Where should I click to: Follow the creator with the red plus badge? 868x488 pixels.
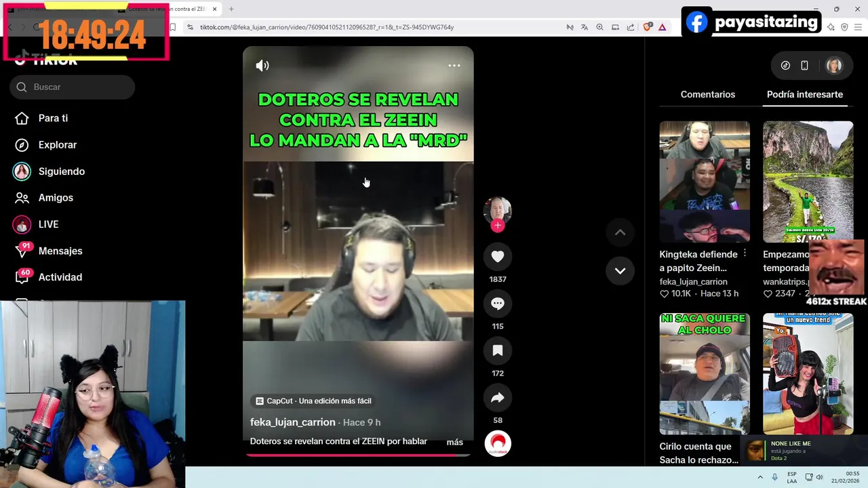coord(498,226)
